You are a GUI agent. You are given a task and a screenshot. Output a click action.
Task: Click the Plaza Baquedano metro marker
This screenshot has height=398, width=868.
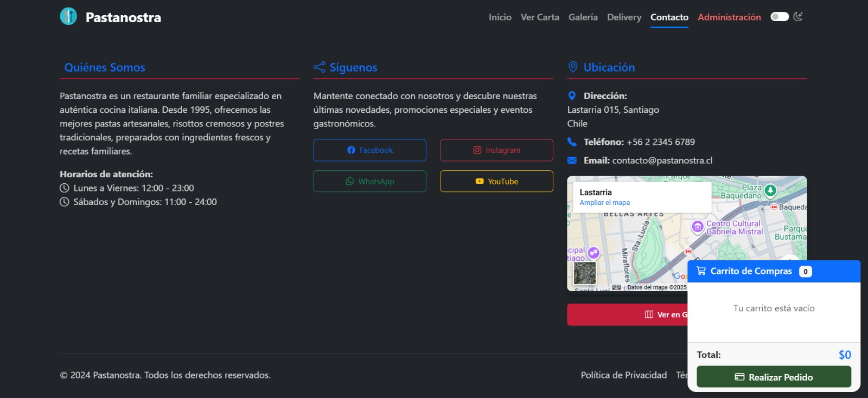click(x=770, y=190)
